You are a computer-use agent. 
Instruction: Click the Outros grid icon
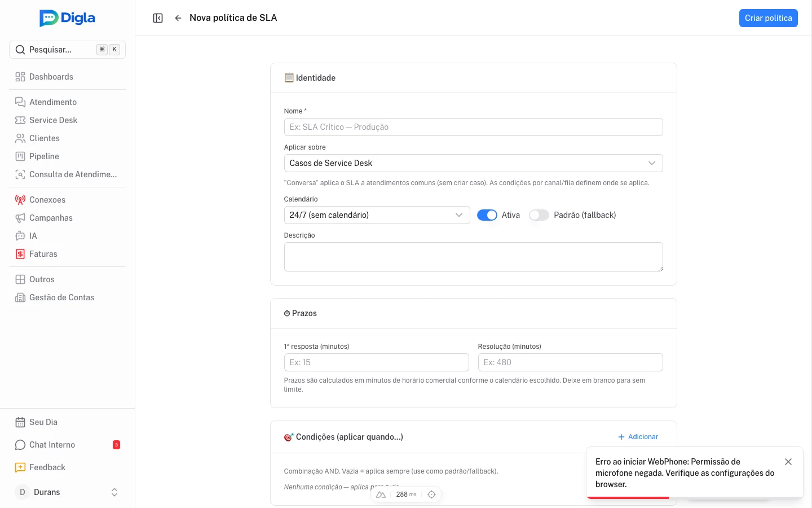pyautogui.click(x=20, y=279)
